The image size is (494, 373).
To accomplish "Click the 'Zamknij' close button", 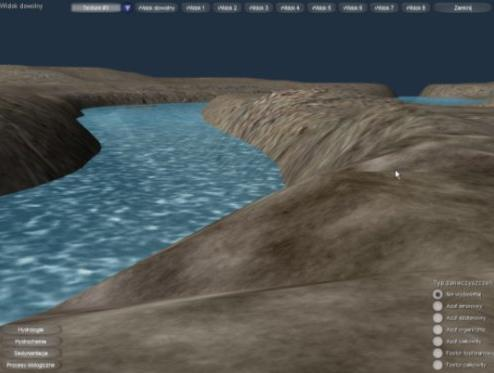I will click(x=463, y=8).
